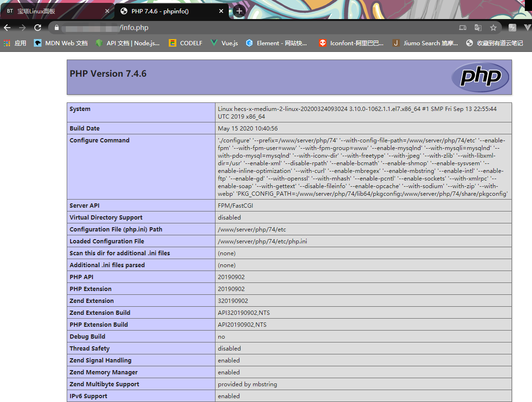The height and width of the screenshot is (402, 532).
Task: Reload the page with refresh icon
Action: tap(38, 28)
